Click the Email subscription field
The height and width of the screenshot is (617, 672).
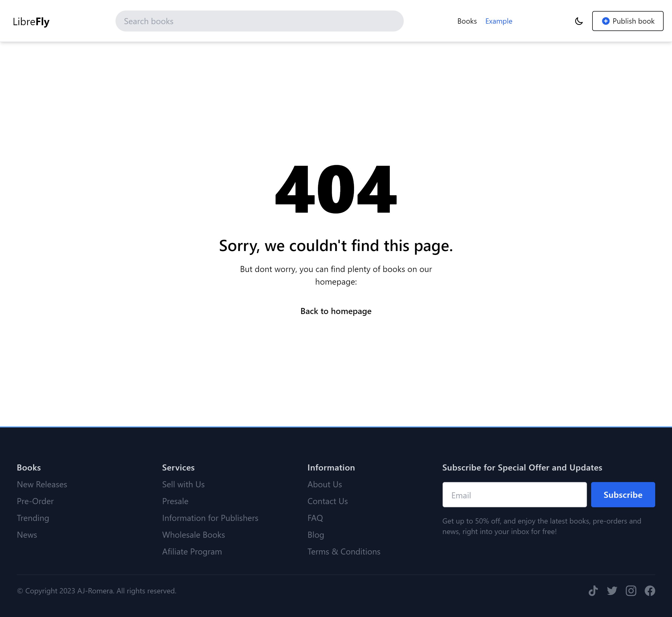tap(514, 494)
